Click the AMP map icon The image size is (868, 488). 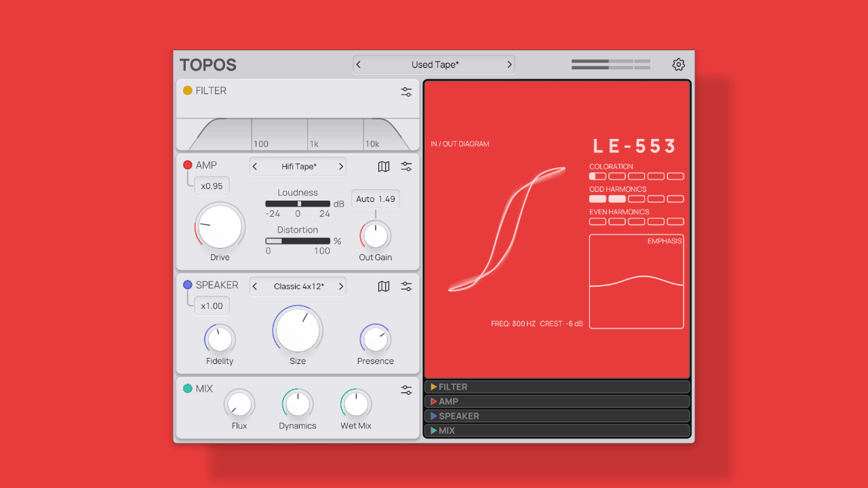(x=384, y=167)
